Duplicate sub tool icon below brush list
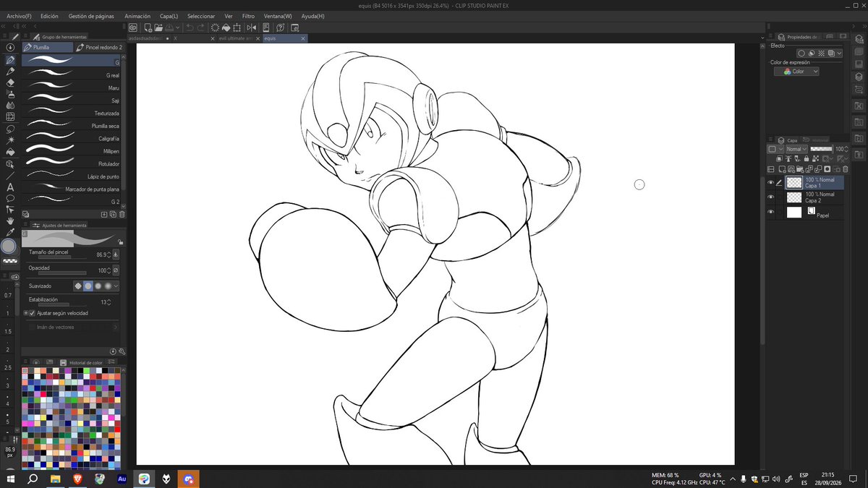868x488 pixels. point(113,214)
